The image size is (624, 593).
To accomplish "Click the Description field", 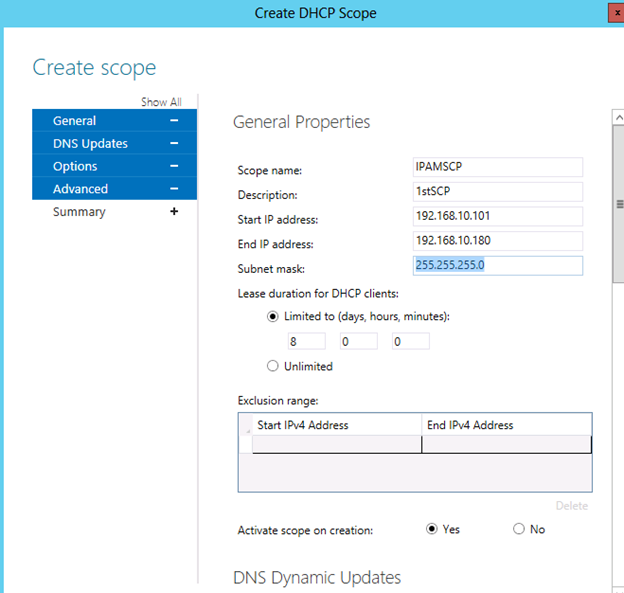I will [x=498, y=191].
